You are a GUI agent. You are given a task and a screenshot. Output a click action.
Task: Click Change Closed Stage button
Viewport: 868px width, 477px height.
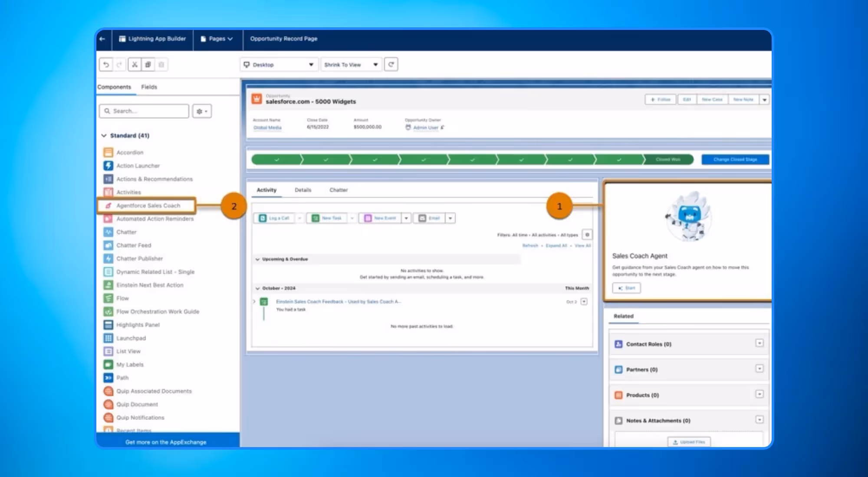(x=735, y=160)
